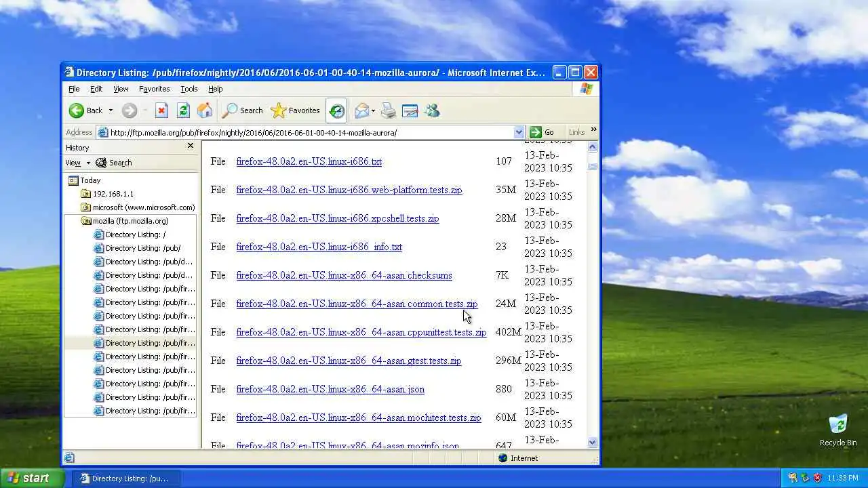Open the Favorites menu
868x488 pixels.
click(154, 89)
